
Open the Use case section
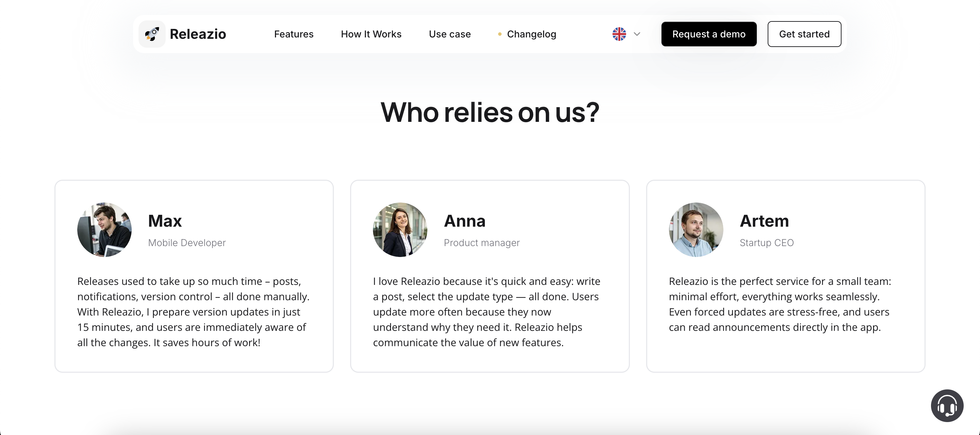[450, 34]
